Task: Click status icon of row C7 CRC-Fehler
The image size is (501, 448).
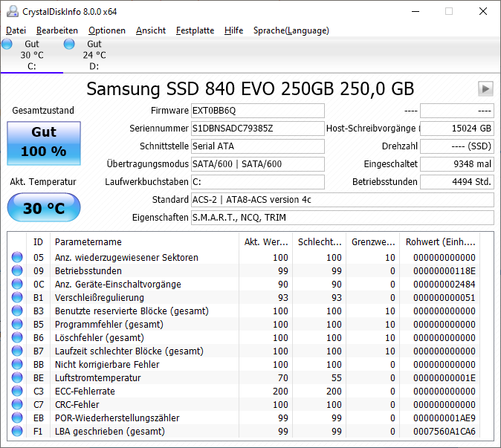Action: pos(17,405)
